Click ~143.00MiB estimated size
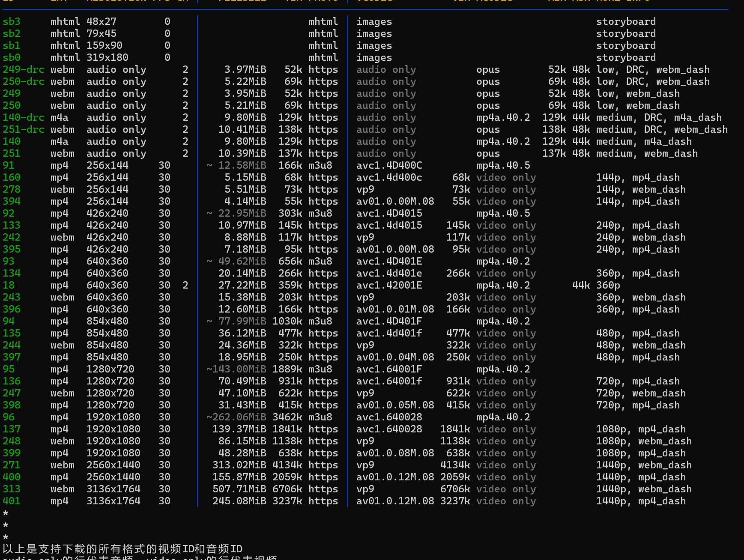This screenshot has height=560, width=744. pyautogui.click(x=236, y=369)
